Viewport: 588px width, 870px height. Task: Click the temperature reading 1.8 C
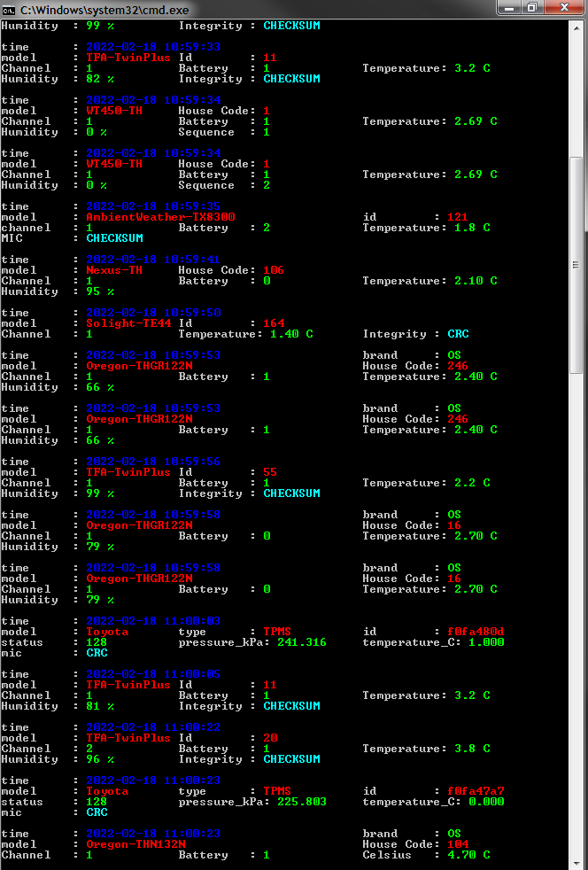click(x=472, y=228)
